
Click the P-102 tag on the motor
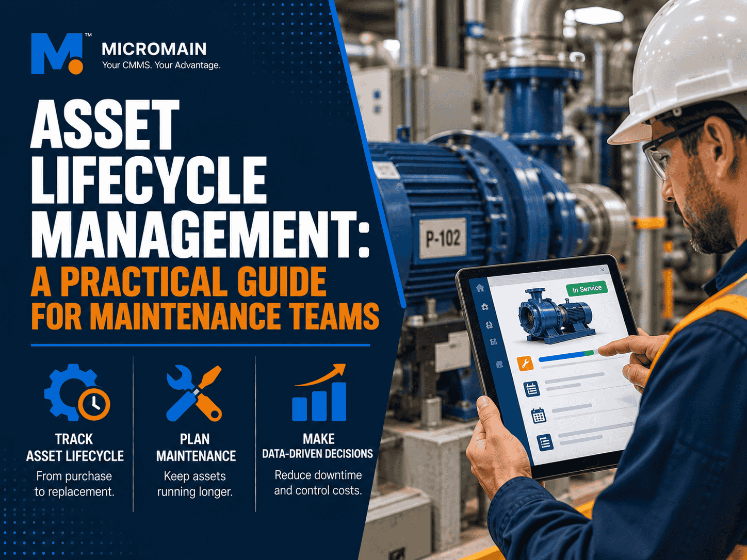443,239
